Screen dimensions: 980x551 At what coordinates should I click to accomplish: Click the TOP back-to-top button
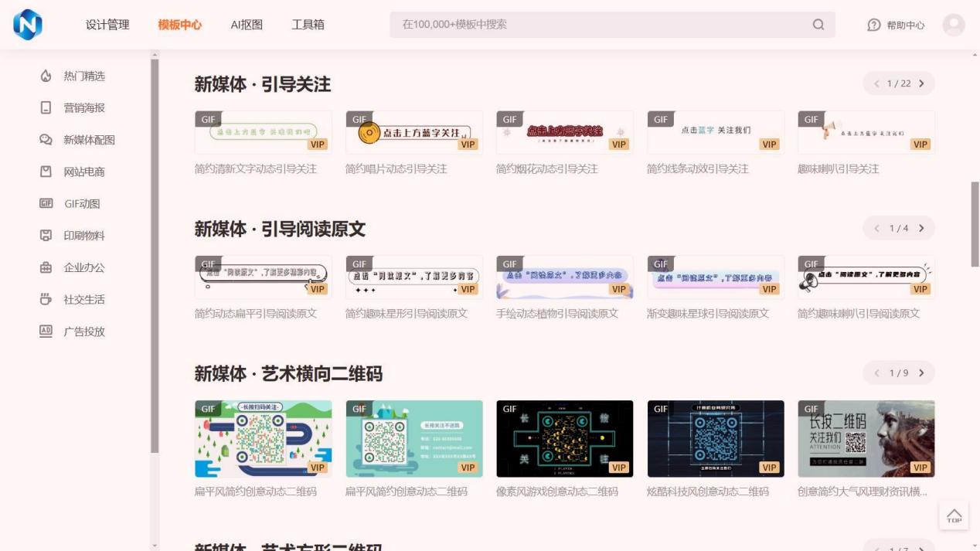tap(954, 515)
